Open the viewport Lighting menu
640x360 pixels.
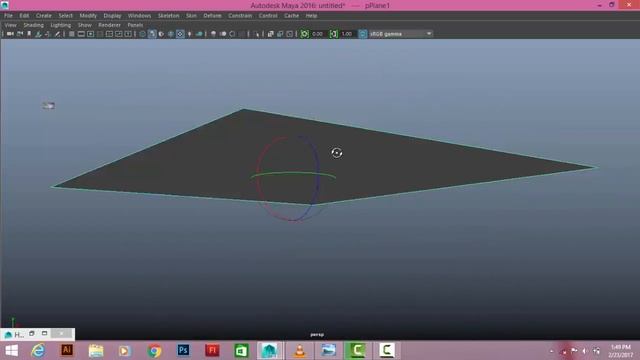tap(60, 25)
